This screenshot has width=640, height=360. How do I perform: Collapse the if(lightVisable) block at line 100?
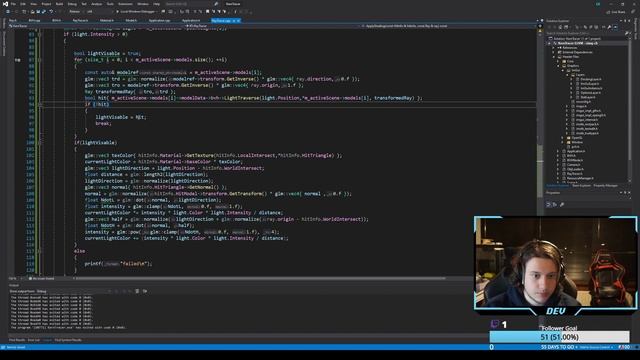click(x=40, y=142)
